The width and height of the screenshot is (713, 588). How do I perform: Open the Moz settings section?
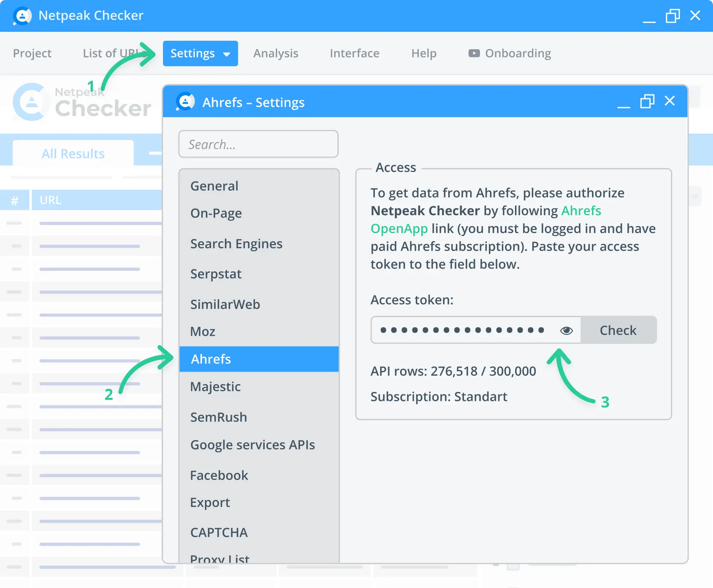202,331
